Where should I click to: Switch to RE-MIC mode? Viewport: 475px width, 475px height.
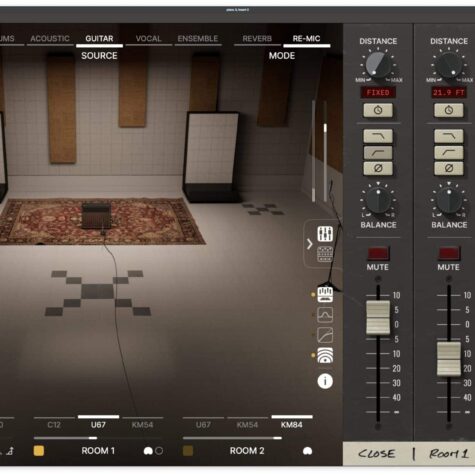coord(306,39)
